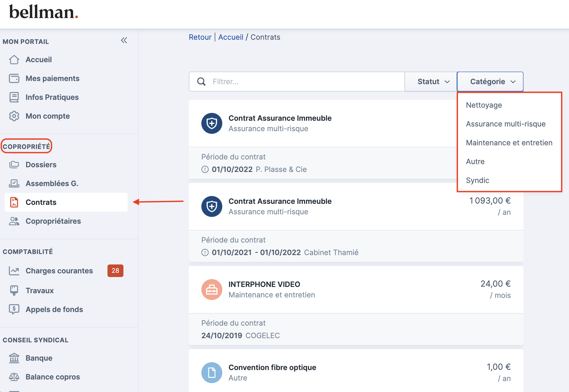Click the Dossiers folder icon

pyautogui.click(x=14, y=165)
